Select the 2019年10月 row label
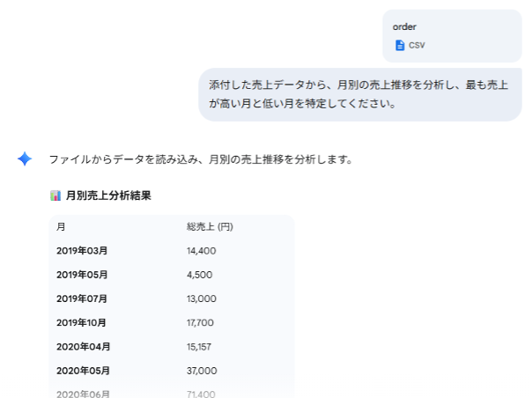The height and width of the screenshot is (398, 532). coord(81,322)
